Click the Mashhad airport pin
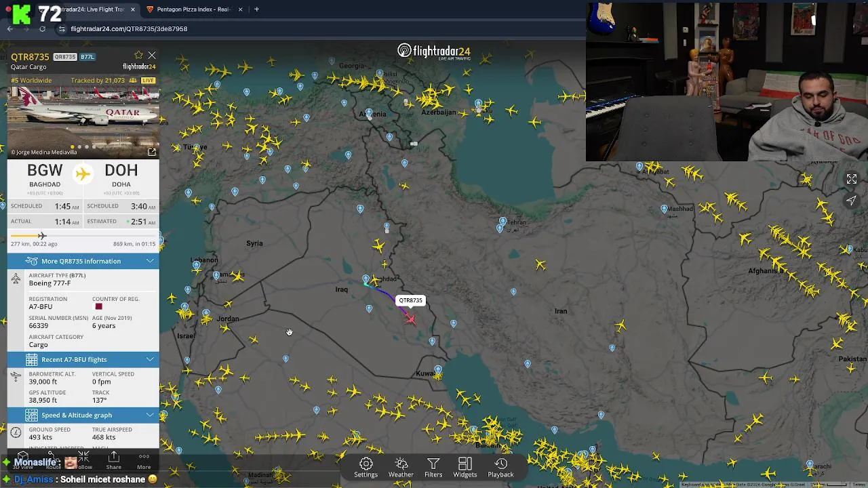Screen dimensions: 868x488 [664, 209]
